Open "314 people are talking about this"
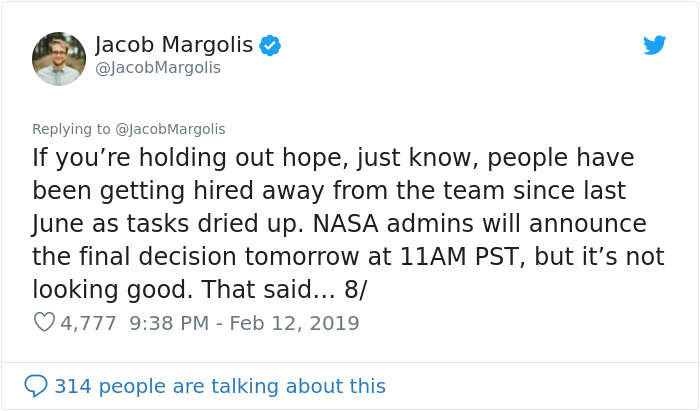This screenshot has width=700, height=411. click(219, 385)
